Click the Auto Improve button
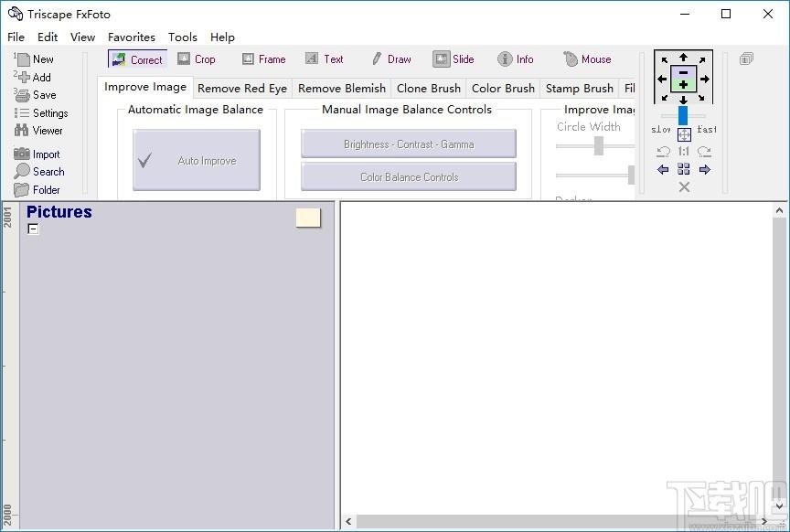This screenshot has height=532, width=790. (197, 160)
